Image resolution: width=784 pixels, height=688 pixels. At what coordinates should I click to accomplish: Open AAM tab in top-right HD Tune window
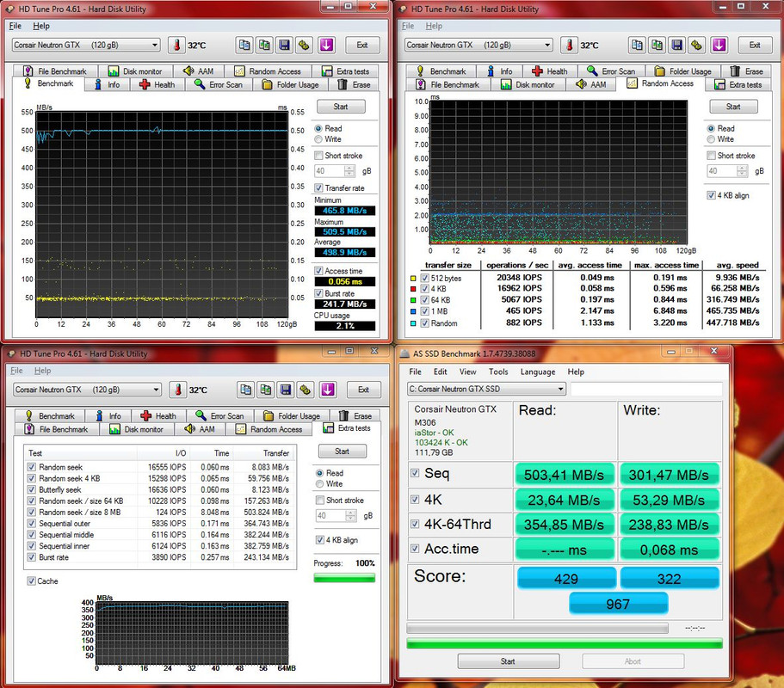[591, 84]
